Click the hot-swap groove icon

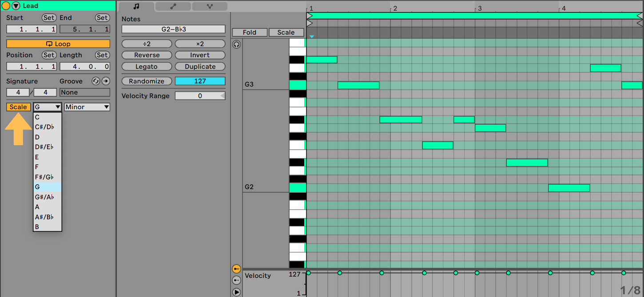coord(95,81)
